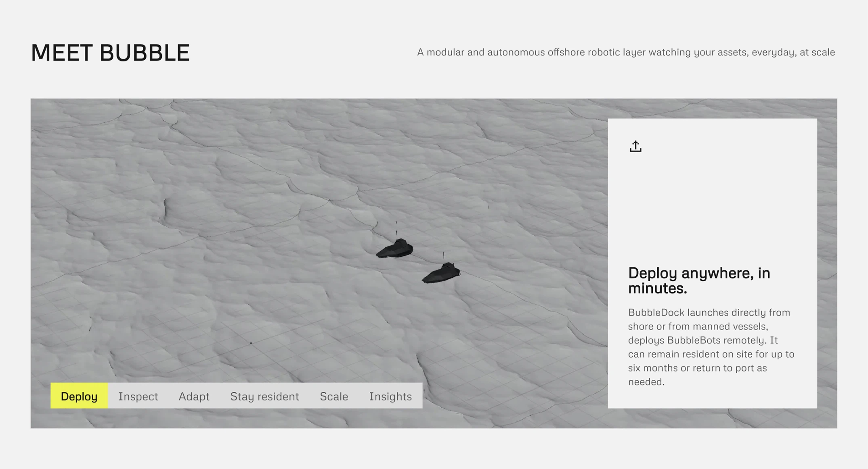Click the upload/deploy icon in the card

(635, 146)
